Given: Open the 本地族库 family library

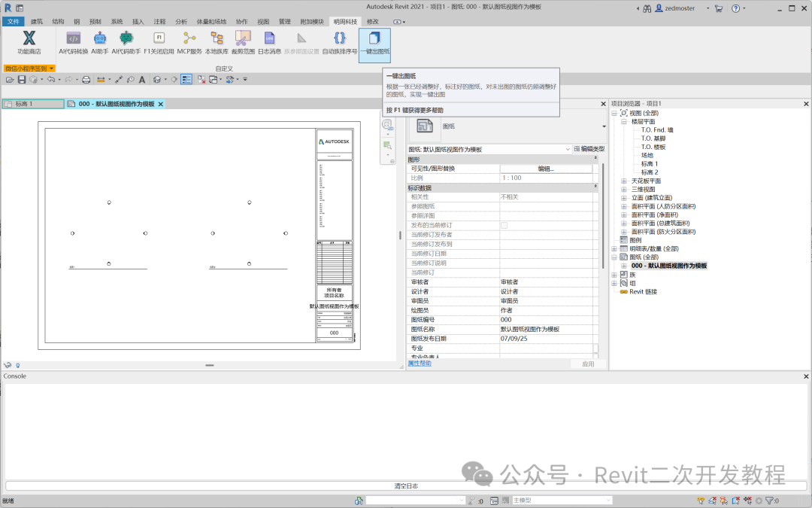Looking at the screenshot, I should click(217, 42).
